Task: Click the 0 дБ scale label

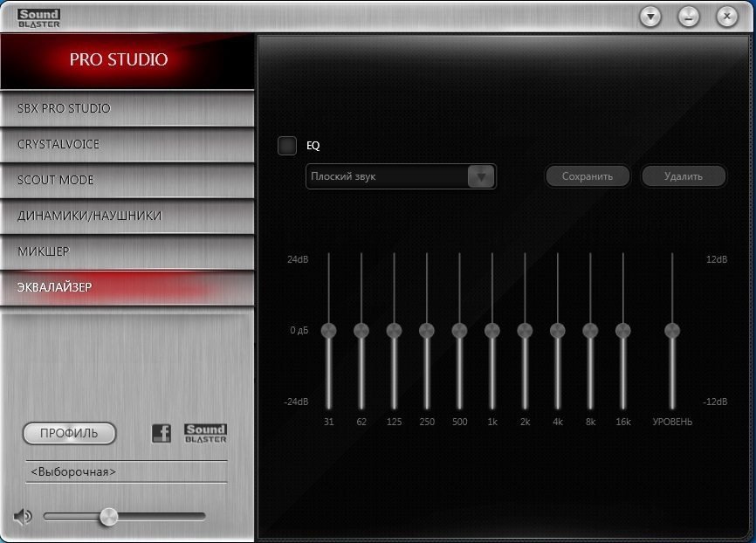Action: click(299, 330)
